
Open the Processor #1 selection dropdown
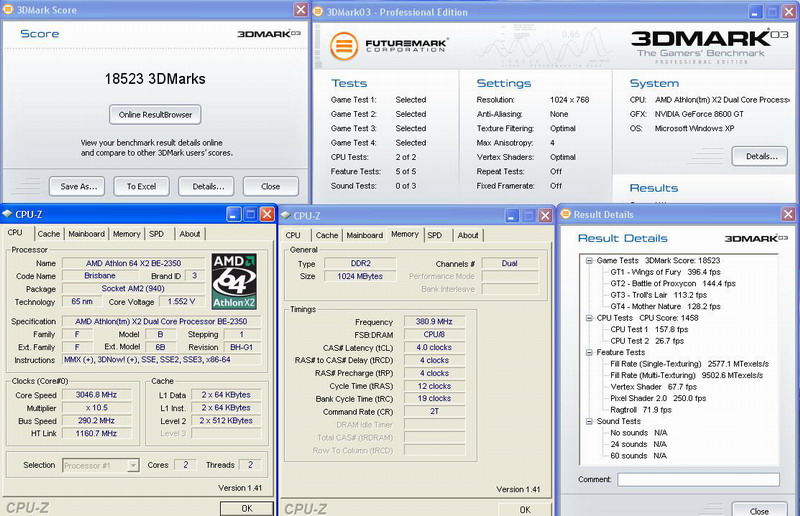[x=133, y=465]
